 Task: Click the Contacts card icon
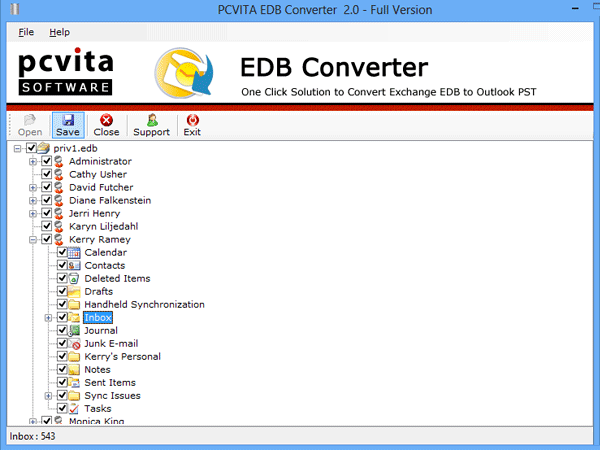pyautogui.click(x=74, y=265)
